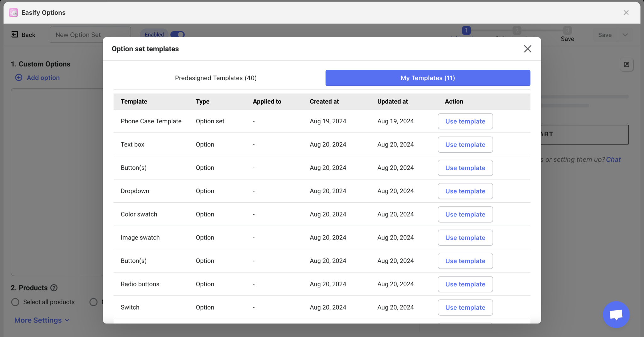This screenshot has height=337, width=644.
Task: Close the Option set templates dialog
Action: pos(527,49)
